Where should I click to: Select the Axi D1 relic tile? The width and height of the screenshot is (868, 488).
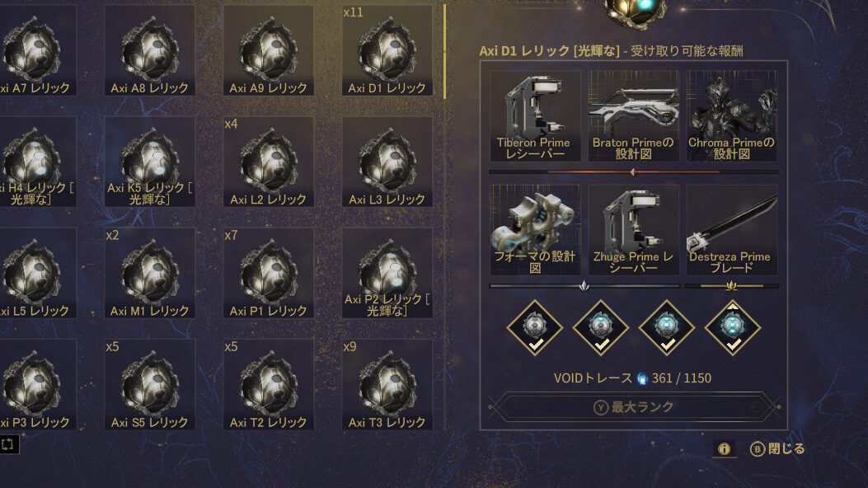(387, 50)
